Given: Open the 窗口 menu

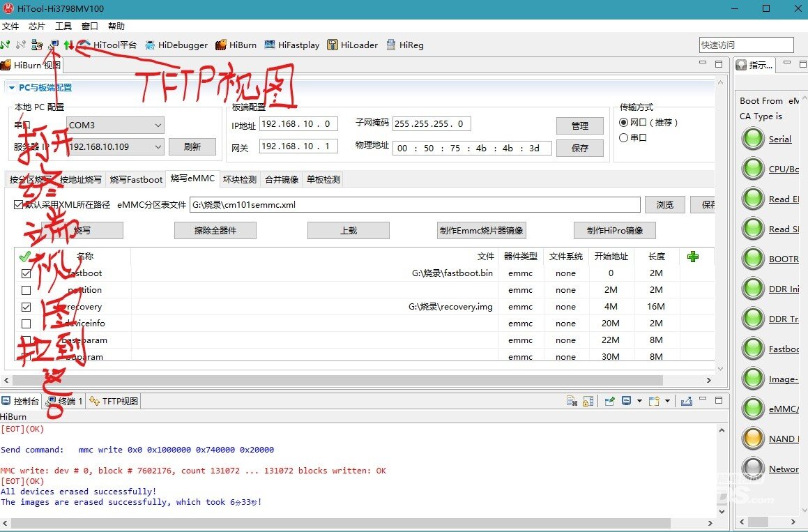Looking at the screenshot, I should 90,26.
